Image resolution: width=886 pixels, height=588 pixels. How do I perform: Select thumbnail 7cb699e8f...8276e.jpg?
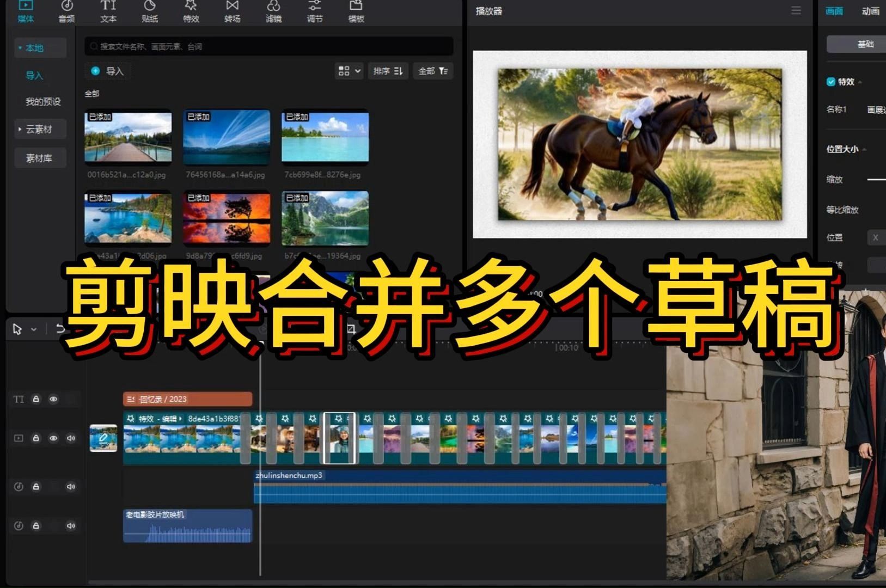tap(325, 137)
